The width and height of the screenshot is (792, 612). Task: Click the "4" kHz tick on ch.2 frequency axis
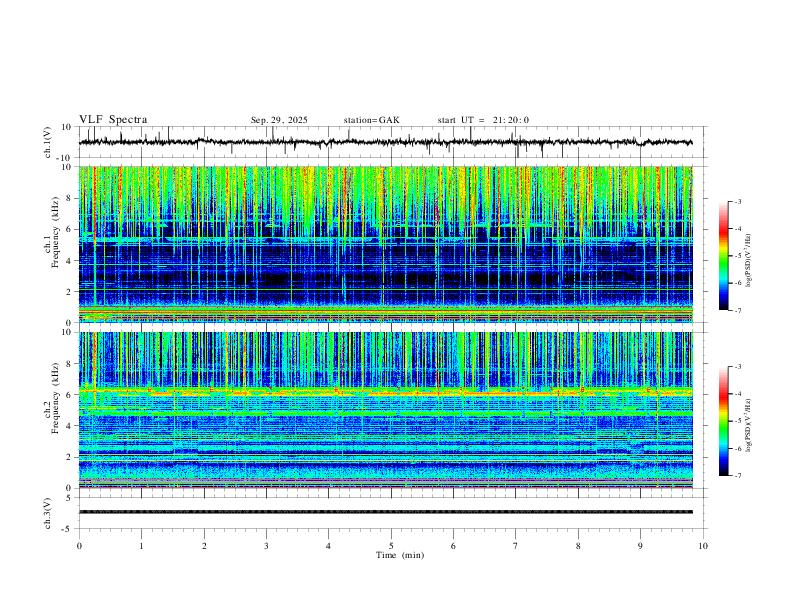pyautogui.click(x=69, y=426)
